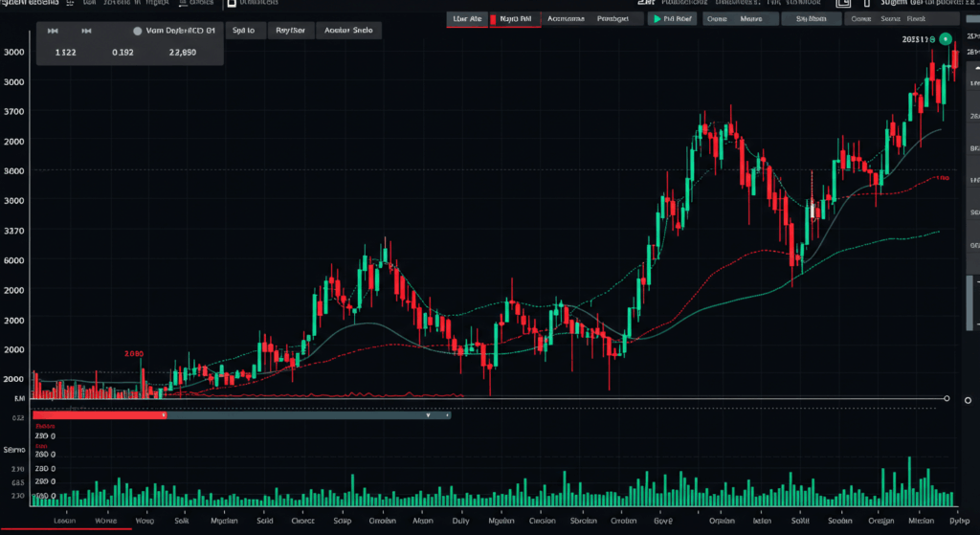Toggle the gray circle indicator in info panel
The height and width of the screenshot is (535, 980).
click(x=138, y=31)
